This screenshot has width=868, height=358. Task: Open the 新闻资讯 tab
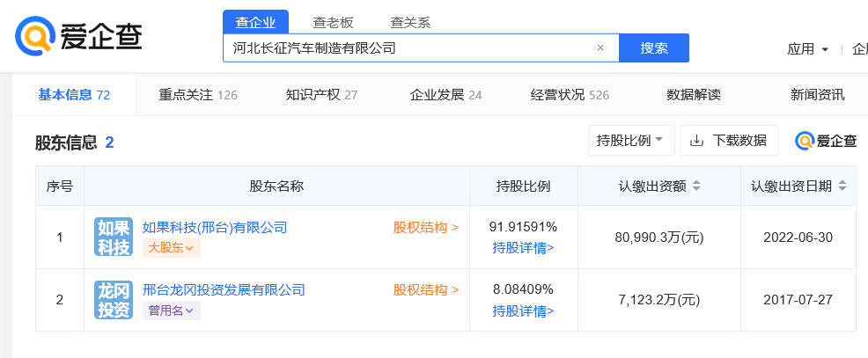pos(818,95)
